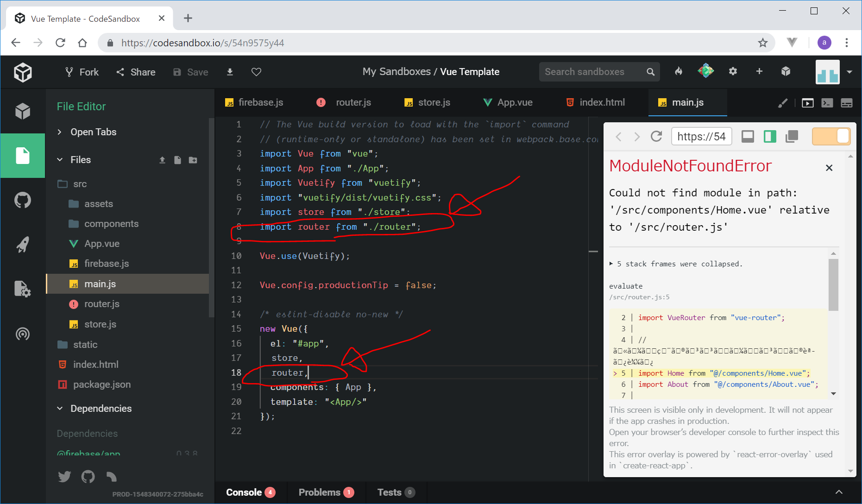Switch to the router.js editor tab
Image resolution: width=862 pixels, height=504 pixels.
coord(353,102)
